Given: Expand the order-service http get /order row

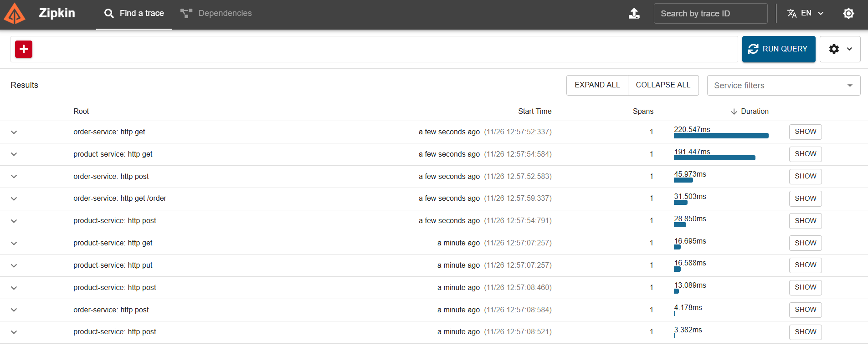Looking at the screenshot, I should (x=14, y=198).
